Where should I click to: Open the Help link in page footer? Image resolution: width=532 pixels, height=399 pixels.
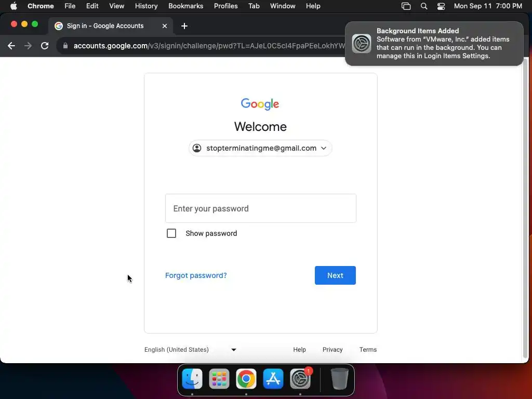click(x=299, y=350)
